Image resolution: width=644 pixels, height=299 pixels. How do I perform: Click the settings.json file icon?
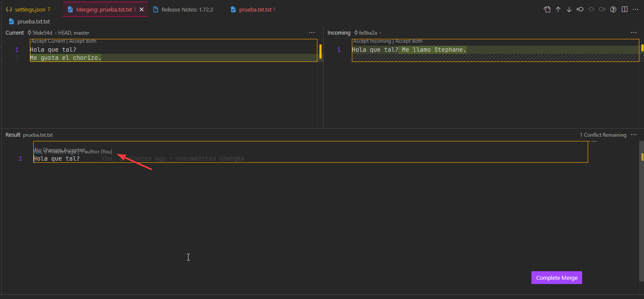tap(9, 9)
